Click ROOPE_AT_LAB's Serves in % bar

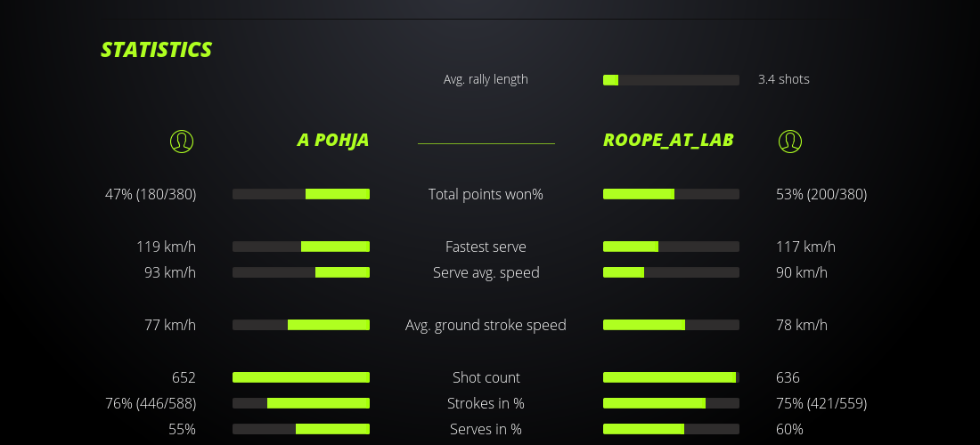(x=671, y=429)
